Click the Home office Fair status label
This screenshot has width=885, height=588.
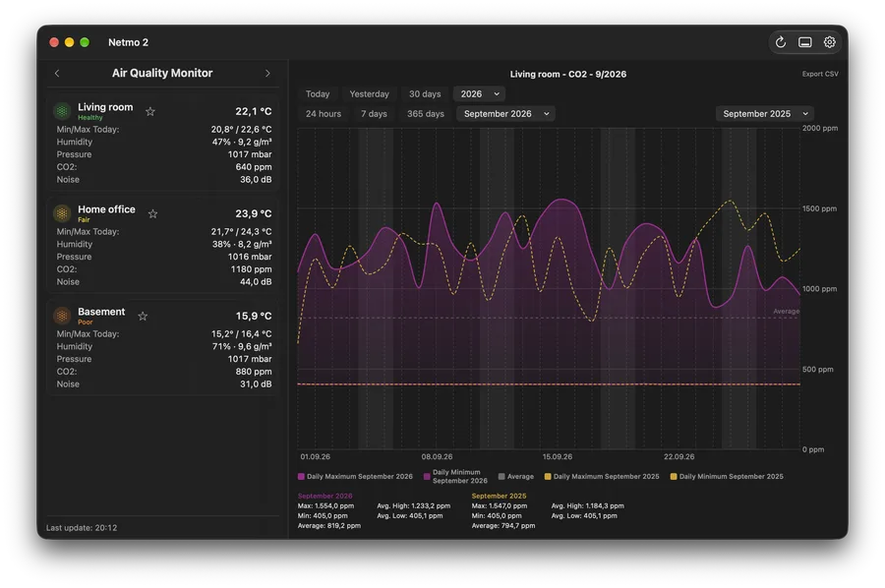tap(84, 220)
